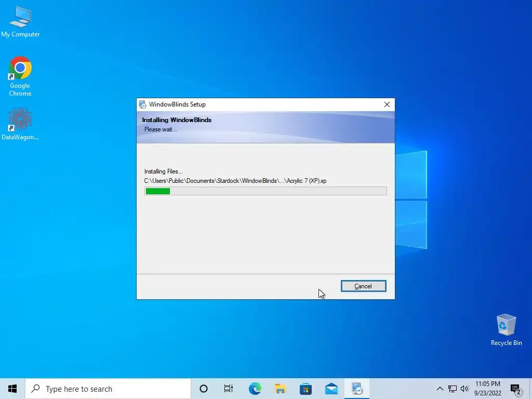Select the Google Chrome desktop shortcut

pyautogui.click(x=20, y=76)
